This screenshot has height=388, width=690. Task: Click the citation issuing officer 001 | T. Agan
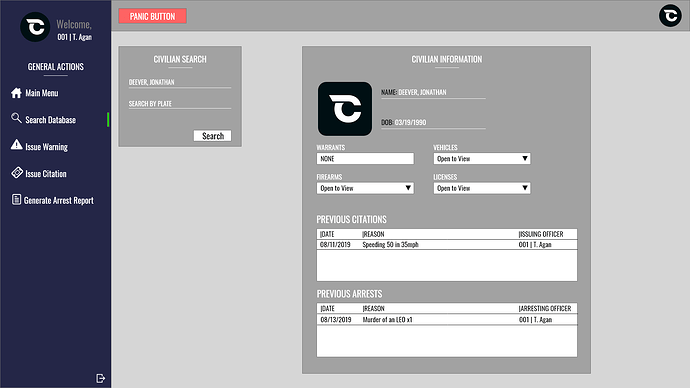(x=535, y=245)
